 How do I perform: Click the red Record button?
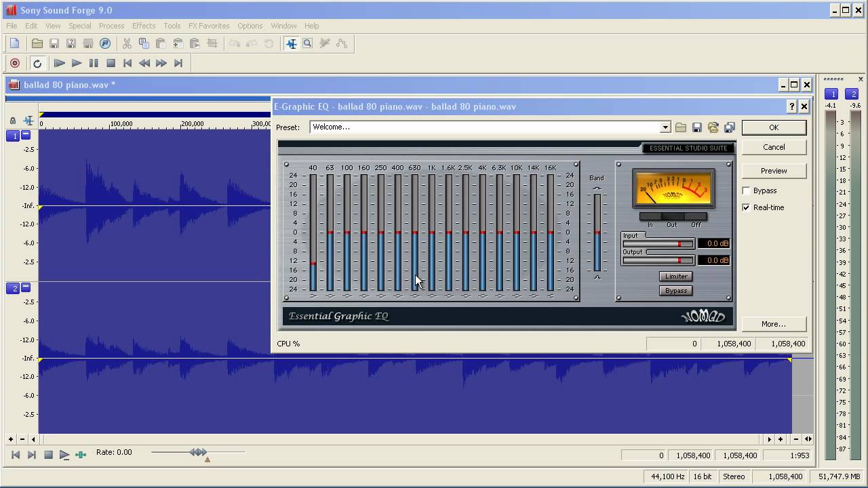pos(15,63)
